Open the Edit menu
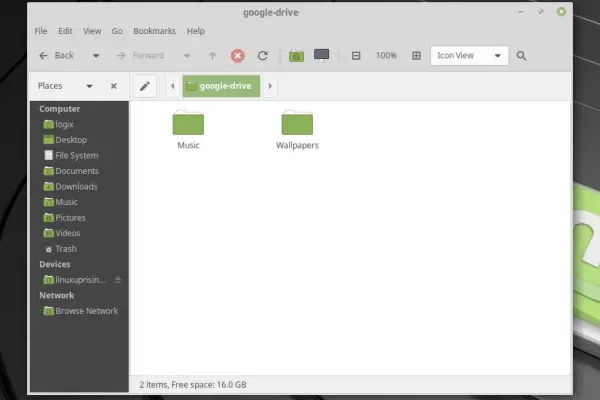Viewport: 600px width, 400px height. pos(65,31)
